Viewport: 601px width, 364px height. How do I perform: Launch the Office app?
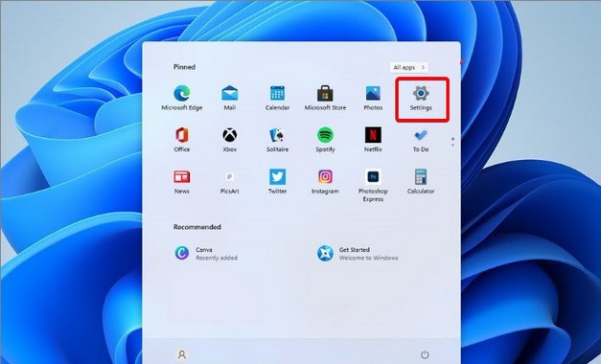point(182,140)
